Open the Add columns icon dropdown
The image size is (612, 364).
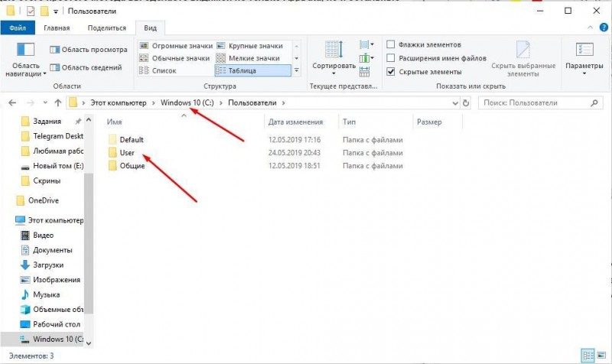pos(366,58)
